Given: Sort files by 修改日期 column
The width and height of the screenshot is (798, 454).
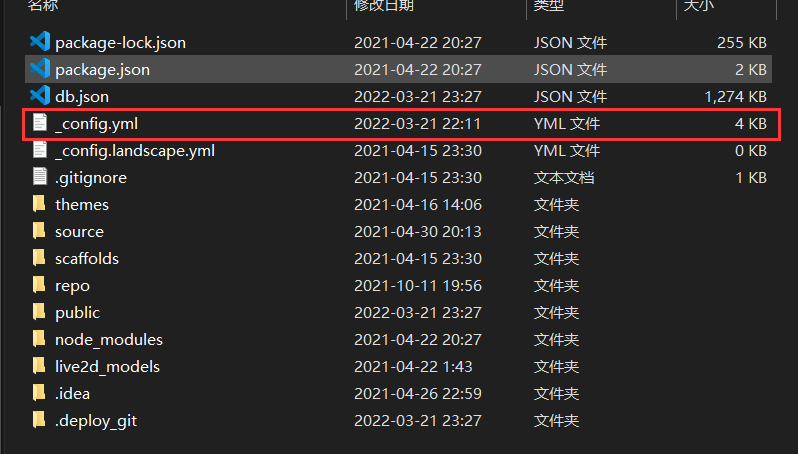Looking at the screenshot, I should (384, 6).
